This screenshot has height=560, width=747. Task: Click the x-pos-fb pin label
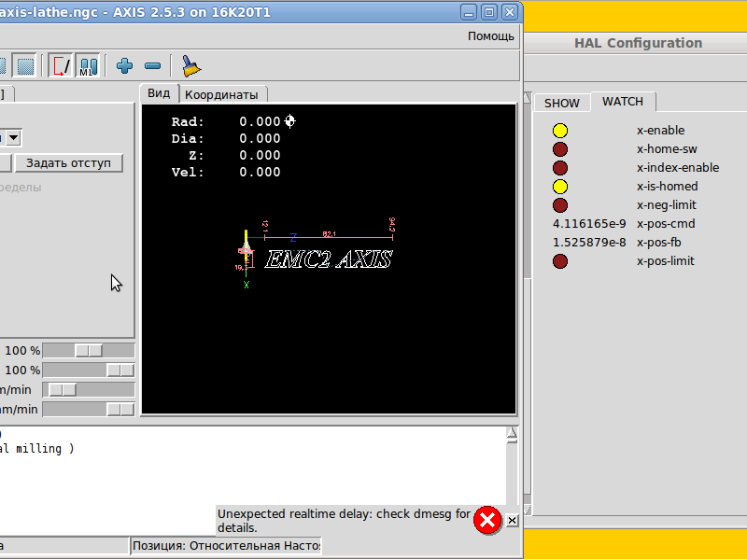659,243
